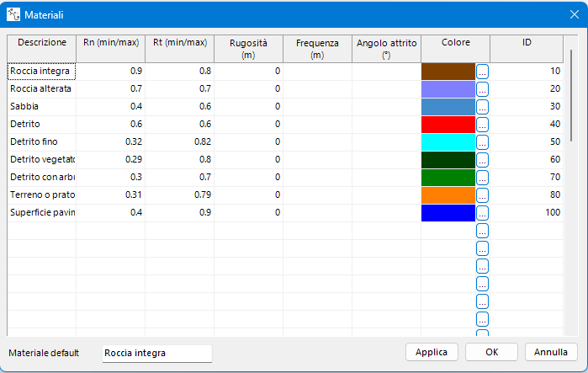Screen dimensions: 588x373
Task: Click the Colore column header
Action: (x=456, y=49)
